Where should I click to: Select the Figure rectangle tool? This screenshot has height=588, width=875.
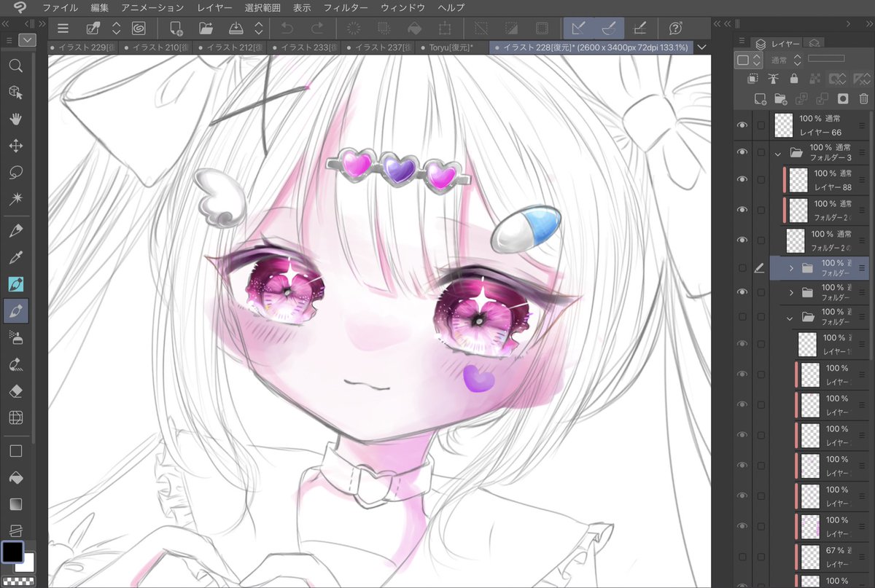(15, 451)
